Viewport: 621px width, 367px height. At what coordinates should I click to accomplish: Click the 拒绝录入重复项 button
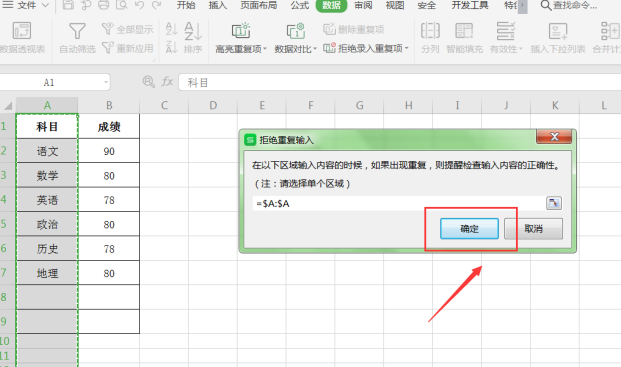point(363,48)
